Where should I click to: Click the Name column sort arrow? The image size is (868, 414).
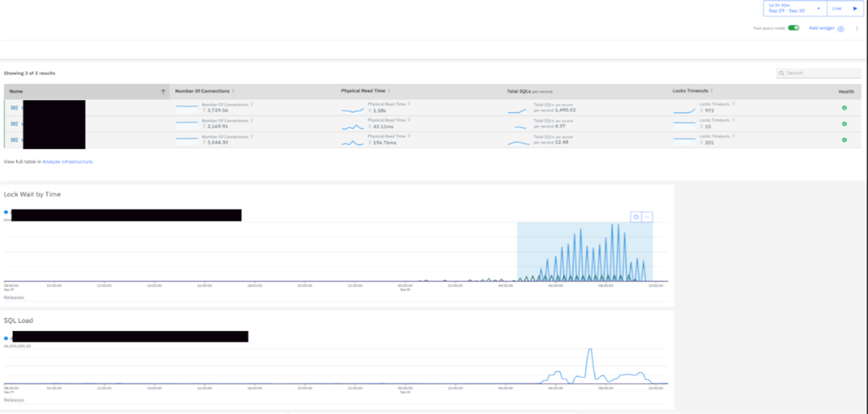click(x=163, y=92)
